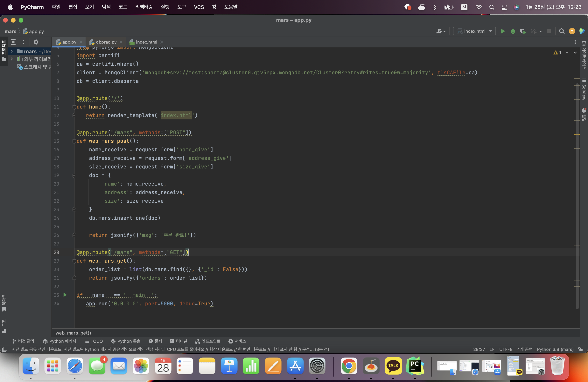Open the 문제 tool window
Viewport: 588px width, 382px height.
point(155,341)
